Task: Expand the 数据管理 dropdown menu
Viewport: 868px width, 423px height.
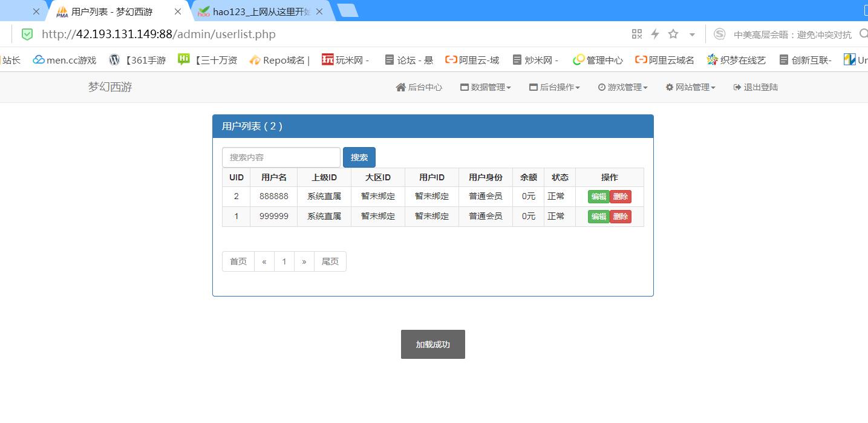Action: (486, 87)
